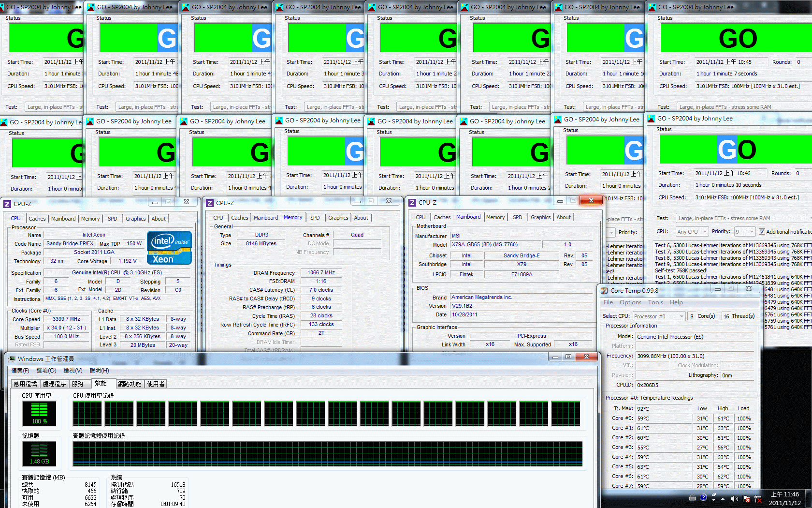Click the Intel Xeon inside logo in CPU-Z
This screenshot has width=812, height=508.
[x=169, y=247]
